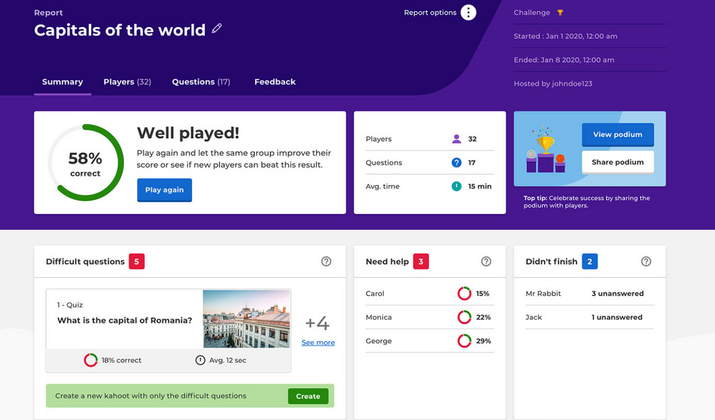715x420 pixels.
Task: Click the Report options label
Action: (430, 12)
